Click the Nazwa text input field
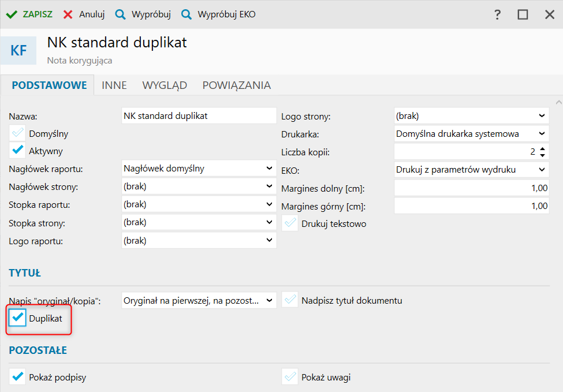Screen dimensions: 563x392 pyautogui.click(x=199, y=115)
